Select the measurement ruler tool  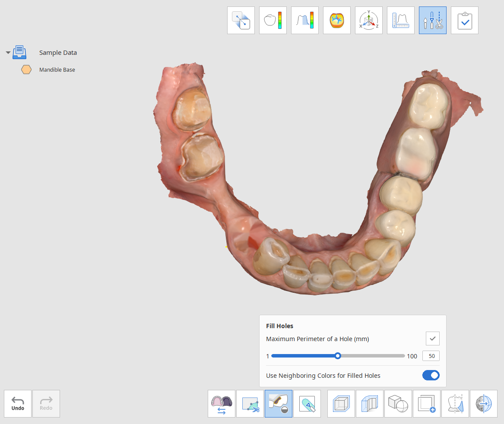click(400, 20)
